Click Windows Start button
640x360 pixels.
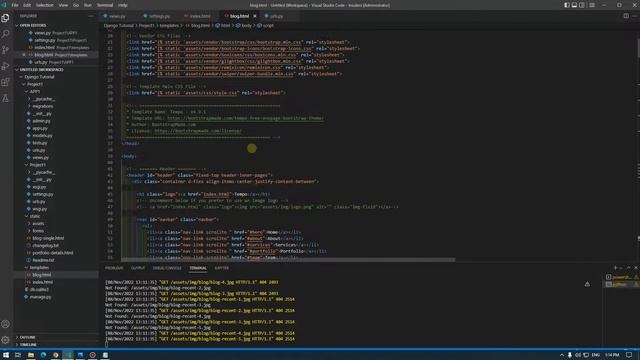(6, 355)
